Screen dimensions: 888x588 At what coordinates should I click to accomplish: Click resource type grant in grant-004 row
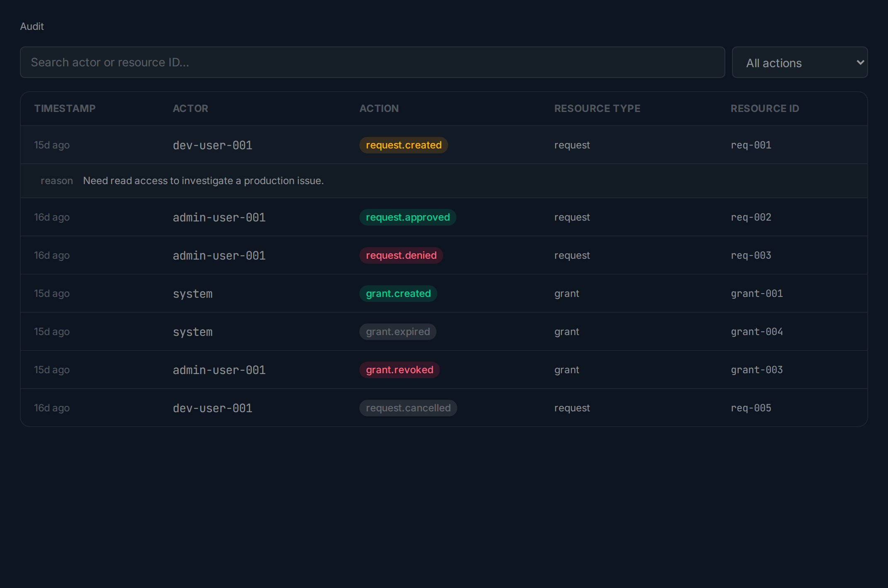[566, 332]
